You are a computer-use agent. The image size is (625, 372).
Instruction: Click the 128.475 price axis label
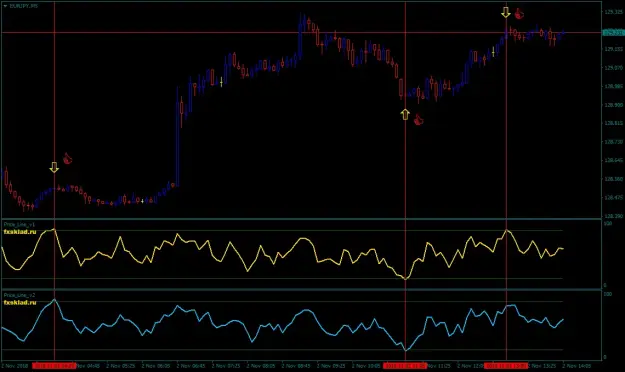(x=613, y=197)
